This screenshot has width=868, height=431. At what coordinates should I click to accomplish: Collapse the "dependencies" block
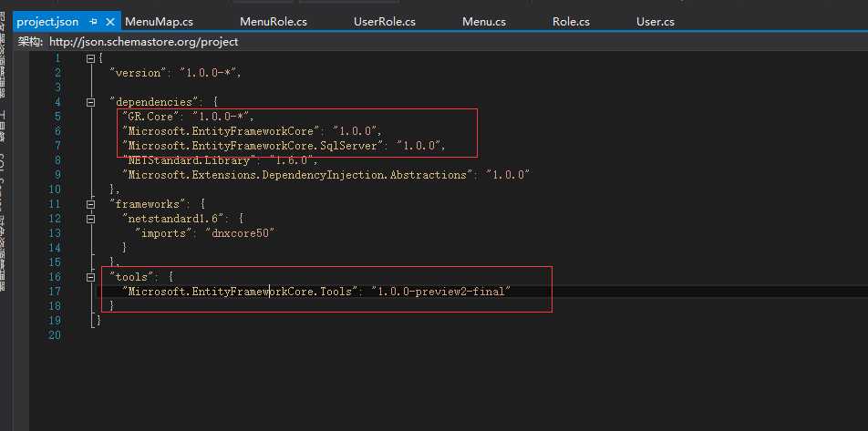[90, 102]
